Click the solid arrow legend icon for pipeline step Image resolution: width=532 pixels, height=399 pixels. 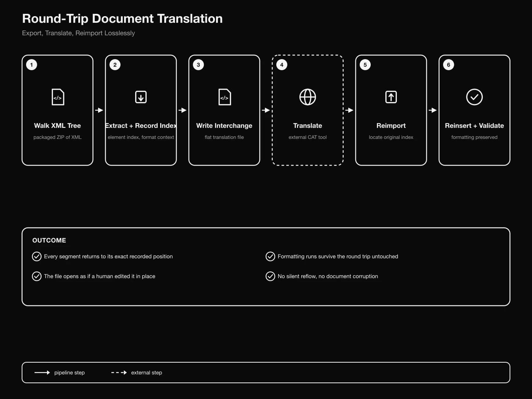(x=42, y=373)
